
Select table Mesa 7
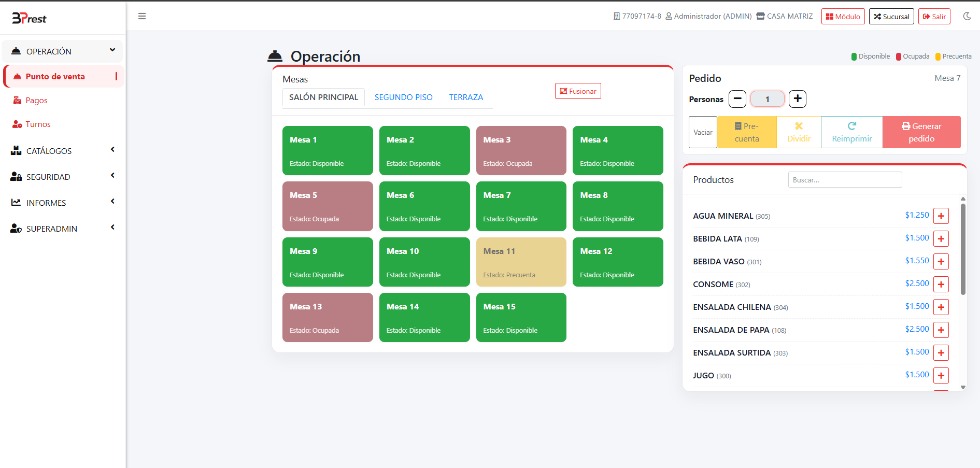point(521,206)
